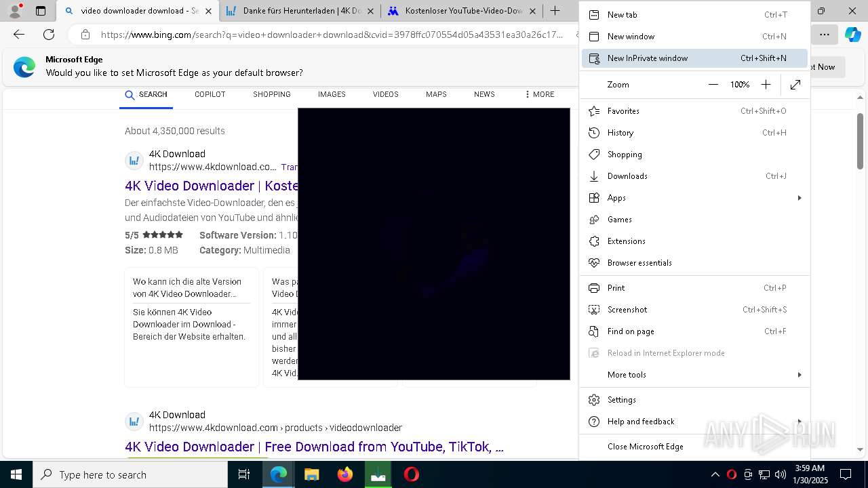This screenshot has height=488, width=868.
Task: Open Shopping menu entry
Action: pyautogui.click(x=694, y=155)
